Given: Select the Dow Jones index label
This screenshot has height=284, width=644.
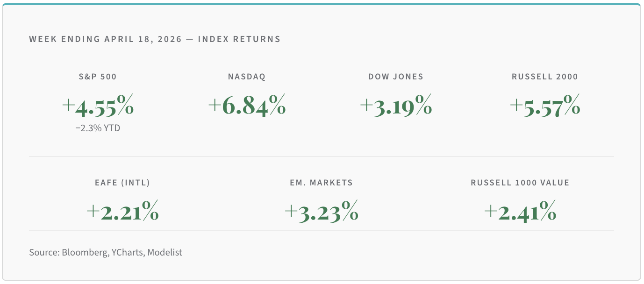Looking at the screenshot, I should tap(396, 77).
